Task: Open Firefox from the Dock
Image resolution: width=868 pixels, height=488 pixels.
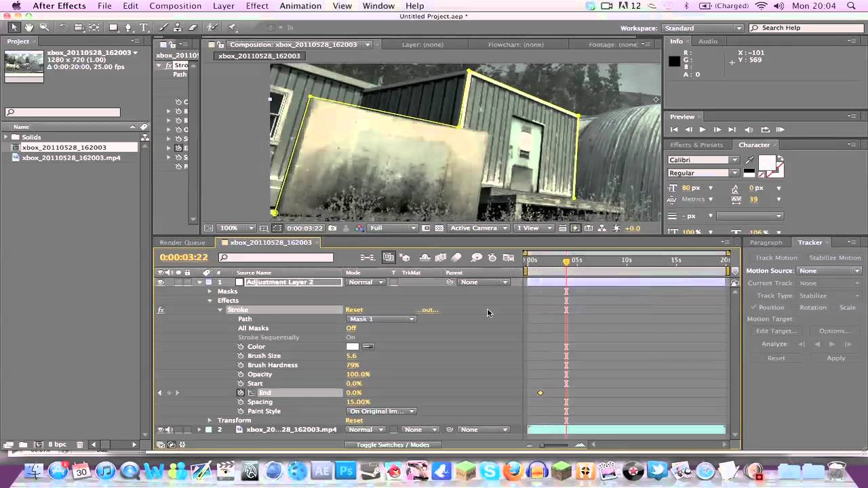Action: click(513, 470)
